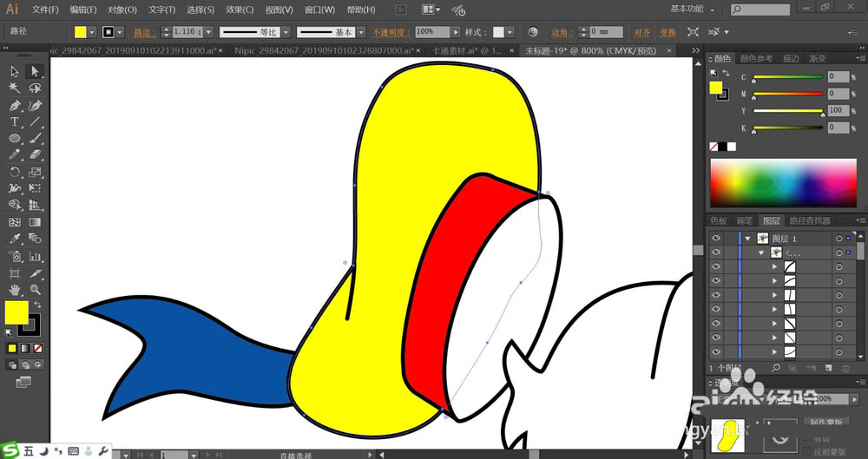Switch to the 卡通素材.ai document tab

[467, 50]
